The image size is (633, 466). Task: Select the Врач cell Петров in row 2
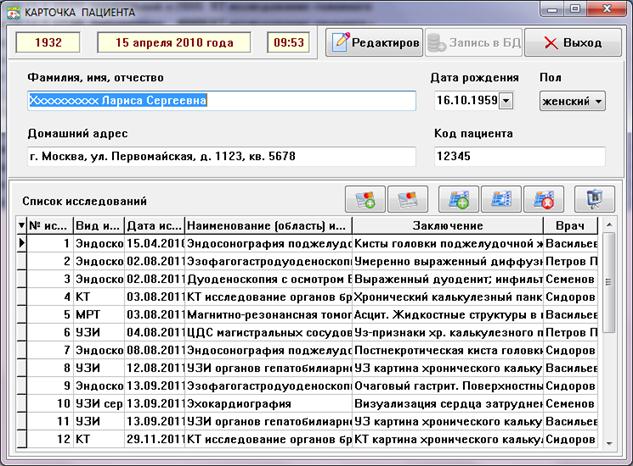(x=570, y=261)
